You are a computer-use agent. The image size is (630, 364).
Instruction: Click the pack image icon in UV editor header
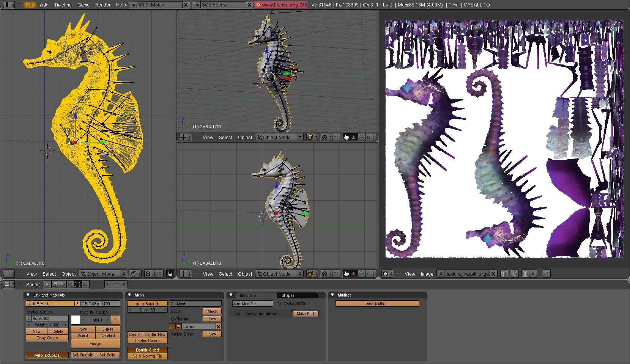[x=504, y=274]
